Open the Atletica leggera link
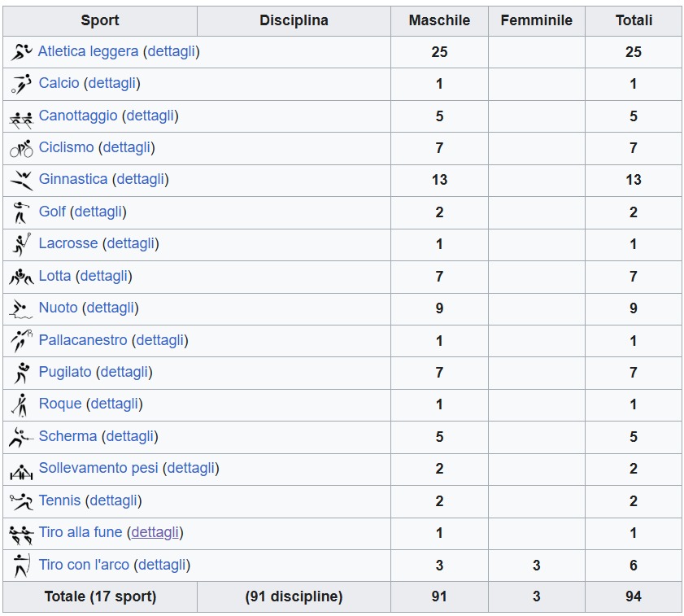684x616 pixels. pos(88,51)
